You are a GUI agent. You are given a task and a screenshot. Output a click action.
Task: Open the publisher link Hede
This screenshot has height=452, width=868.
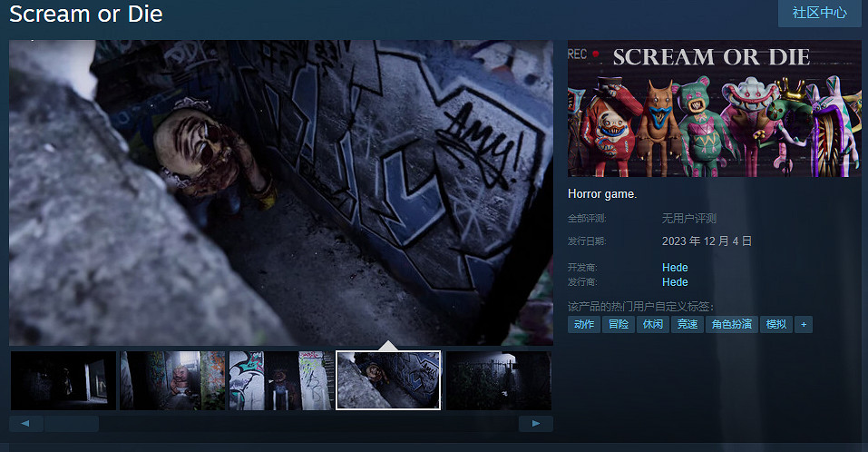tap(675, 282)
